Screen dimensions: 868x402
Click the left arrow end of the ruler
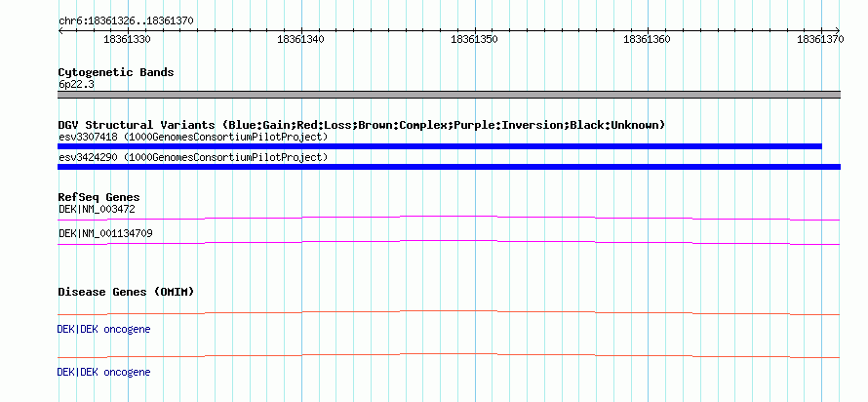coord(60,30)
